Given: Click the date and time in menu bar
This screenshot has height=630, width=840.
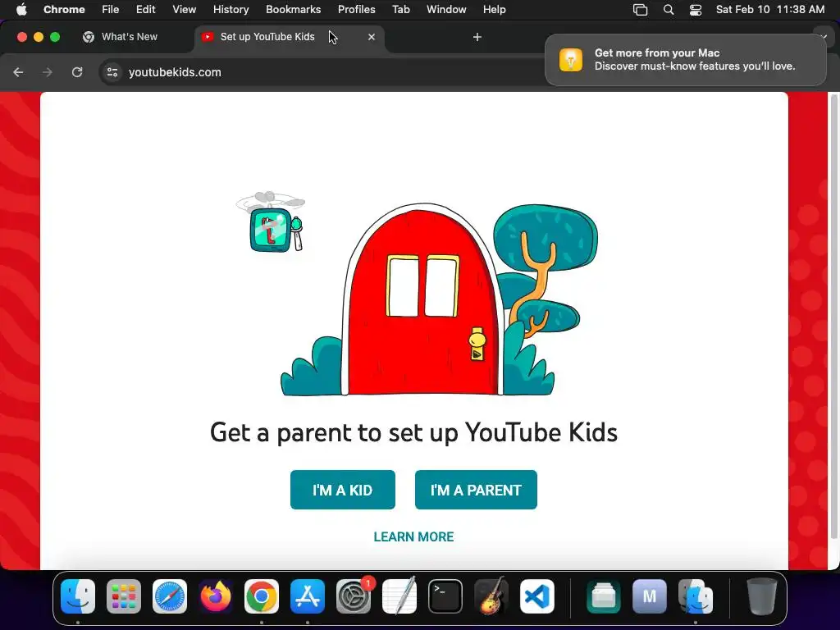Looking at the screenshot, I should [x=770, y=9].
